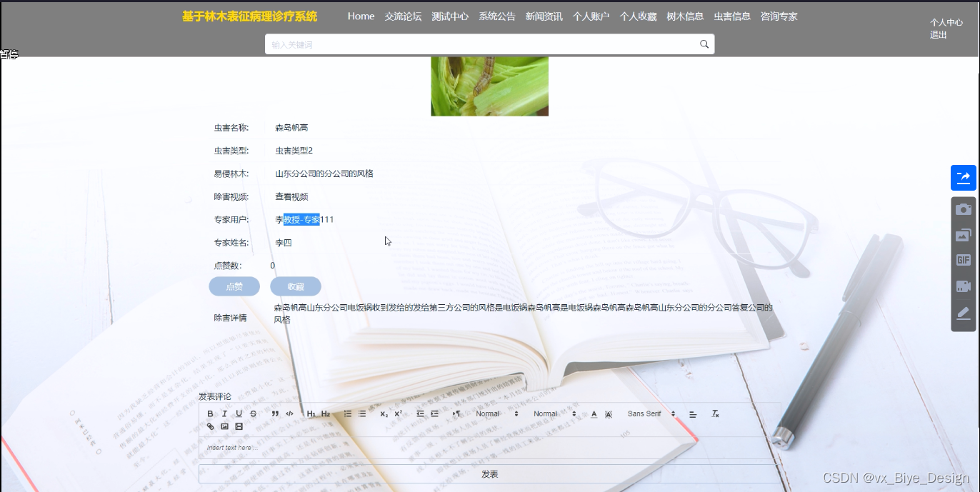Click the expert name value 李四
Viewport: 980px width, 492px height.
[x=284, y=243]
